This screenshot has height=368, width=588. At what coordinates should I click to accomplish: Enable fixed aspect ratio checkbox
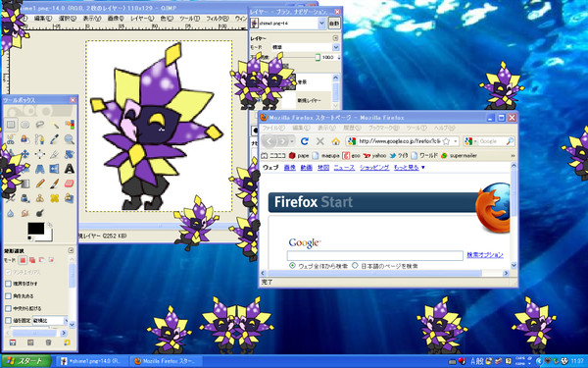pyautogui.click(x=8, y=321)
